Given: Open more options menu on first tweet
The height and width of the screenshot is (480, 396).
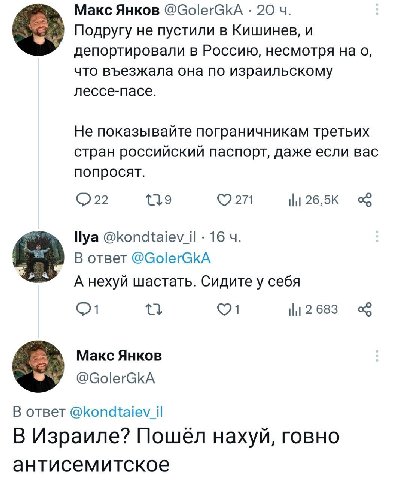Looking at the screenshot, I should [x=377, y=9].
